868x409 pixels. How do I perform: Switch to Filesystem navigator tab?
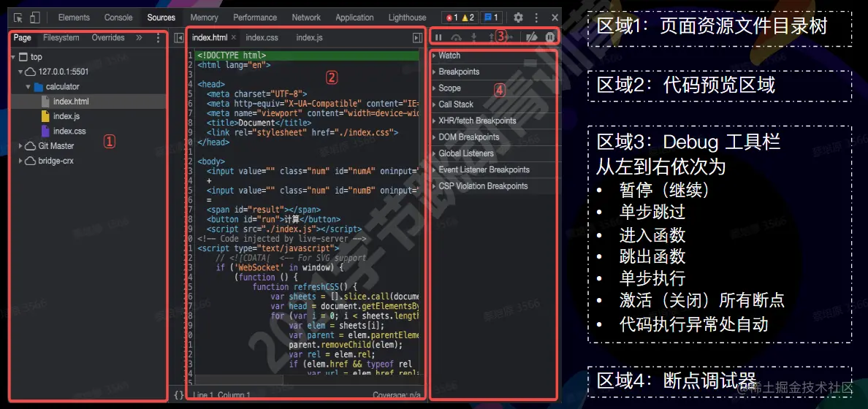pos(61,38)
